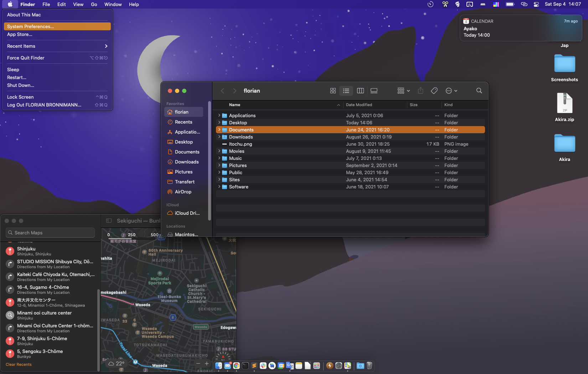Image resolution: width=588 pixels, height=374 pixels.
Task: Toggle the Maps sidebar button
Action: [109, 221]
